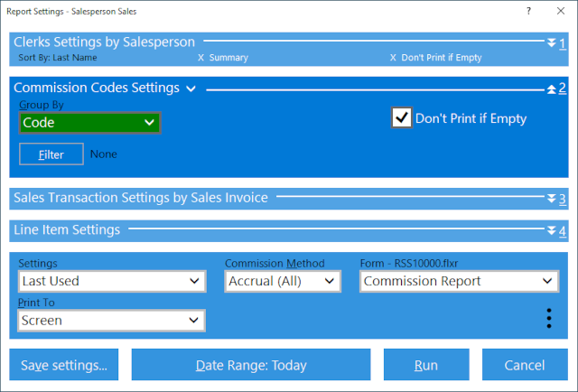Click the Save settings button
Image resolution: width=578 pixels, height=392 pixels.
(x=64, y=366)
